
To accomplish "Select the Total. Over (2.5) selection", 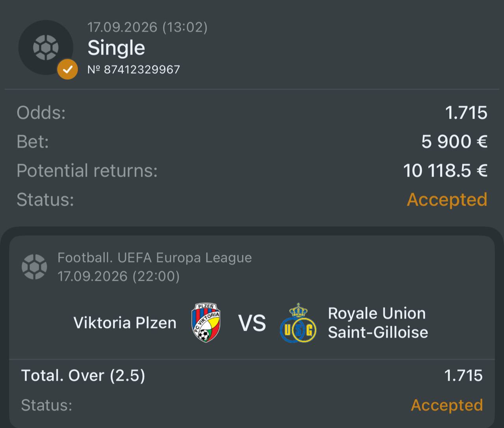I will pyautogui.click(x=83, y=376).
